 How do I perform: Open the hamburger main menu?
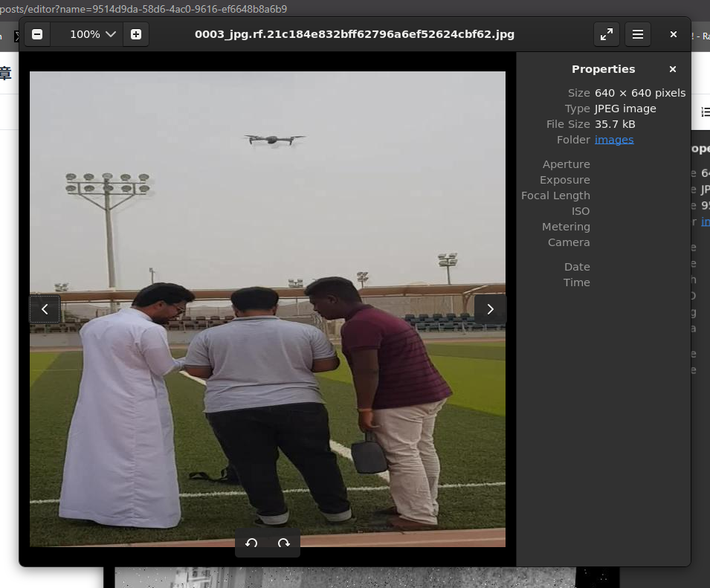point(638,34)
